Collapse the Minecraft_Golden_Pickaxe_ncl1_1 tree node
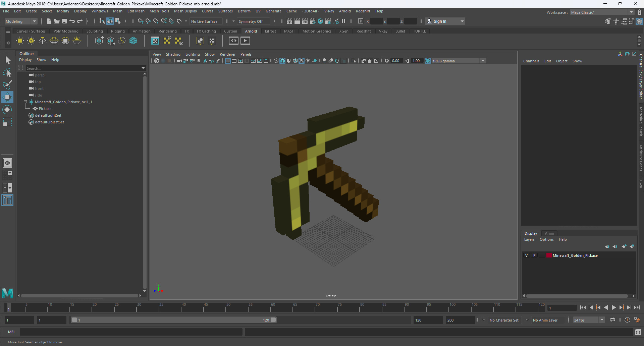The image size is (644, 346). pyautogui.click(x=25, y=102)
